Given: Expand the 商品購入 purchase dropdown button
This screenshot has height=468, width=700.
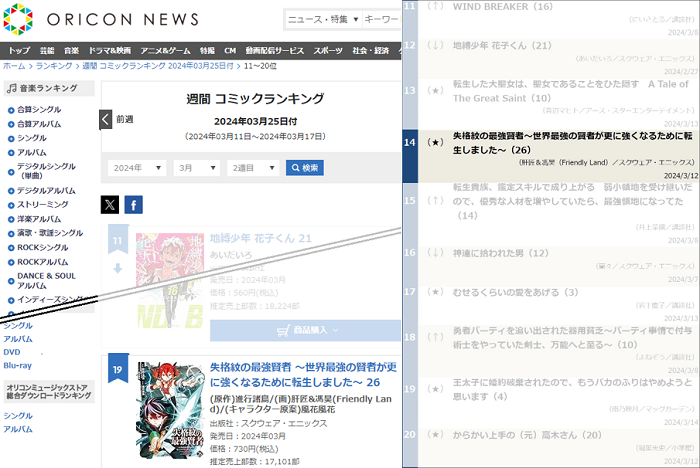Looking at the screenshot, I should click(x=305, y=330).
